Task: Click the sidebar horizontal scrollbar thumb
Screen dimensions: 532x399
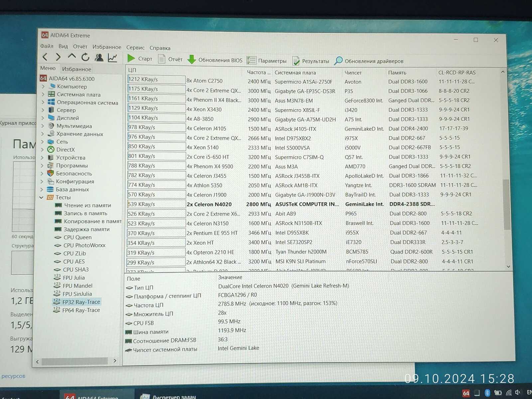Action: coord(75,361)
